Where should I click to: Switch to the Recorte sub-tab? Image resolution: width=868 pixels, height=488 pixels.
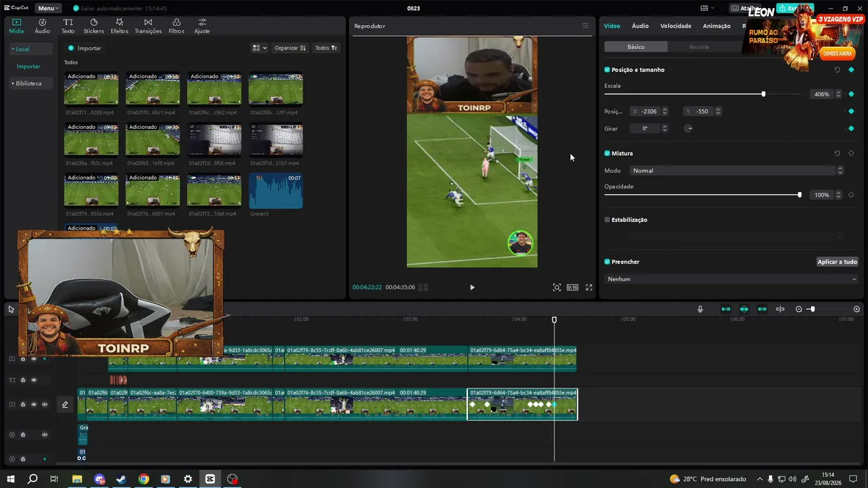(x=699, y=47)
